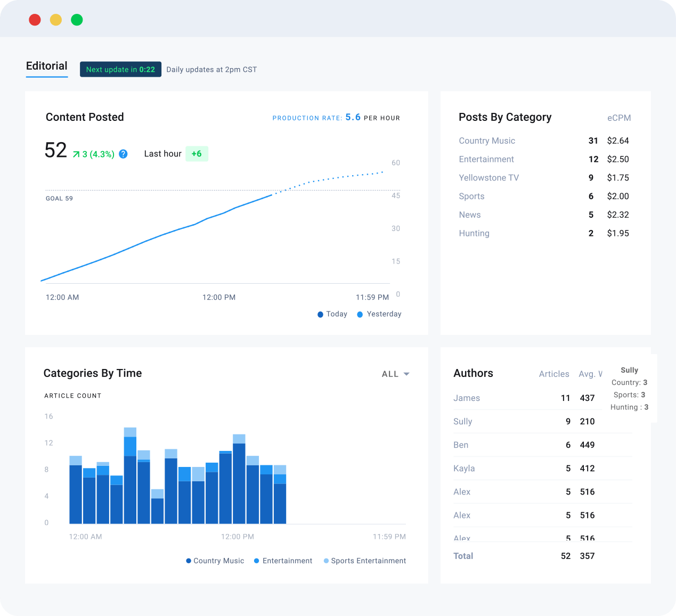Select the Sports category row
676x616 pixels.
[544, 196]
